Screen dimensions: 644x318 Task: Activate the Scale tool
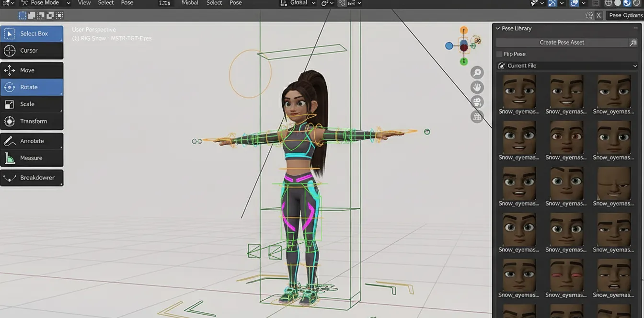pyautogui.click(x=32, y=104)
